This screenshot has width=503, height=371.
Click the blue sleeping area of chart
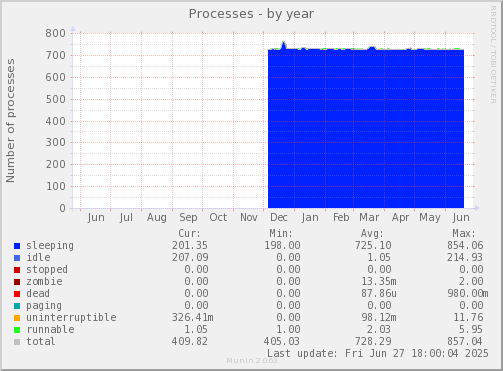(366, 129)
